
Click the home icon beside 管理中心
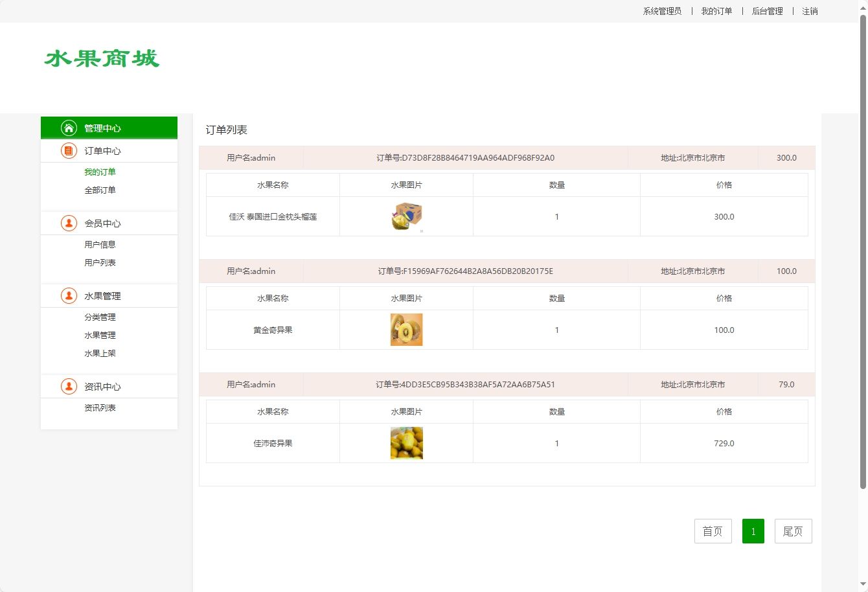point(69,128)
